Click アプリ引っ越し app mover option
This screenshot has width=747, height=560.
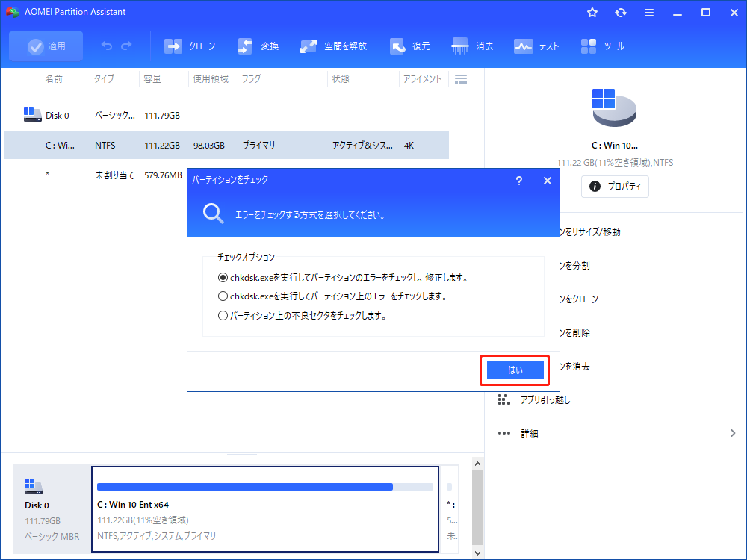(545, 399)
